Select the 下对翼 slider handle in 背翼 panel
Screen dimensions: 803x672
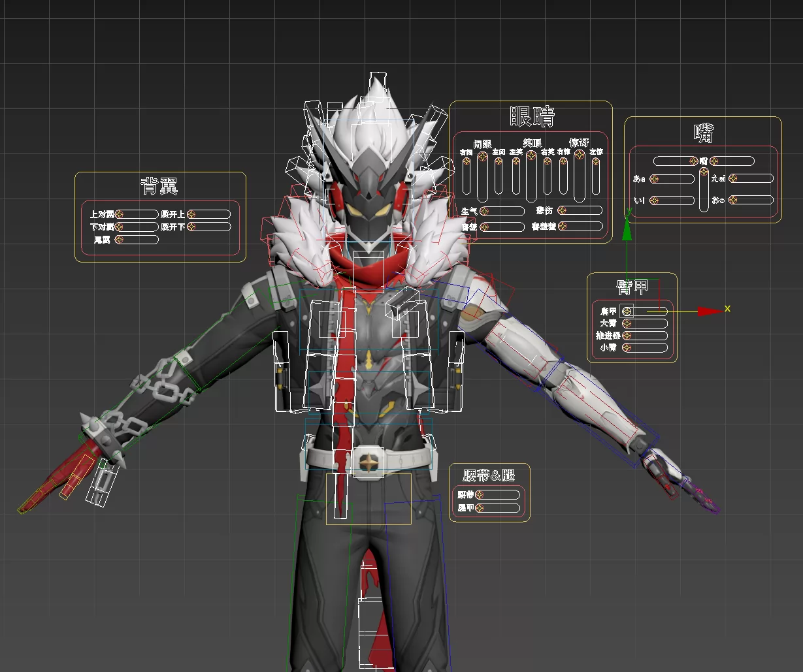(x=119, y=227)
